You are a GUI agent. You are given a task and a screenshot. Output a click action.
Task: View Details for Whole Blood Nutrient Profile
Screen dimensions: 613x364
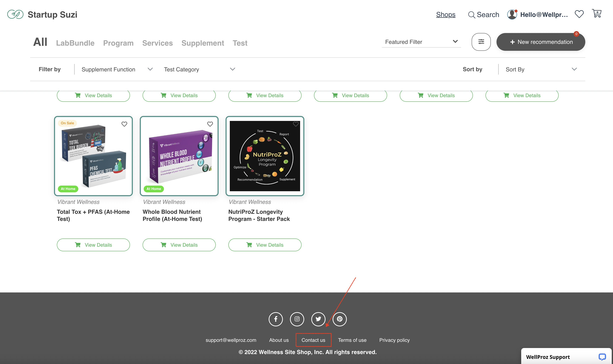tap(179, 245)
